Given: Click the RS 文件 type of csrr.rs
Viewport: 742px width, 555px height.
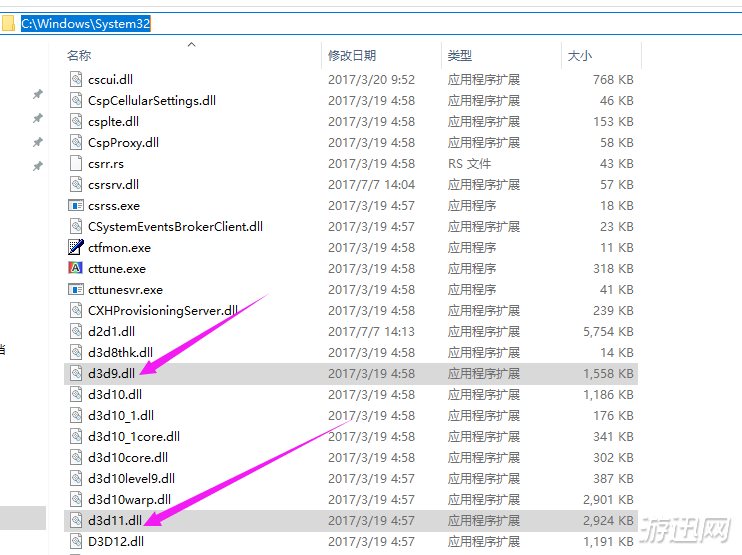Looking at the screenshot, I should click(x=469, y=164).
